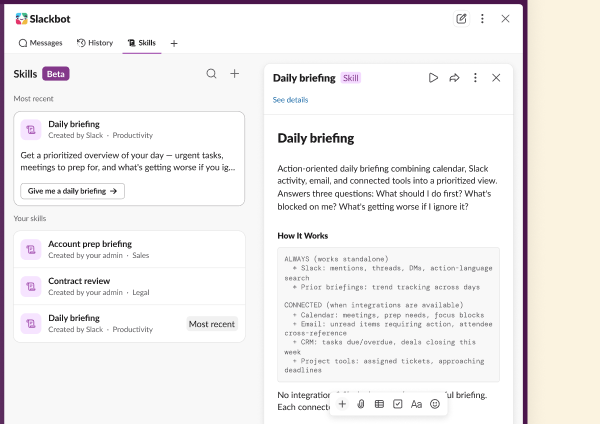Create a new skill with plus icon
600x424 pixels.
click(x=235, y=73)
